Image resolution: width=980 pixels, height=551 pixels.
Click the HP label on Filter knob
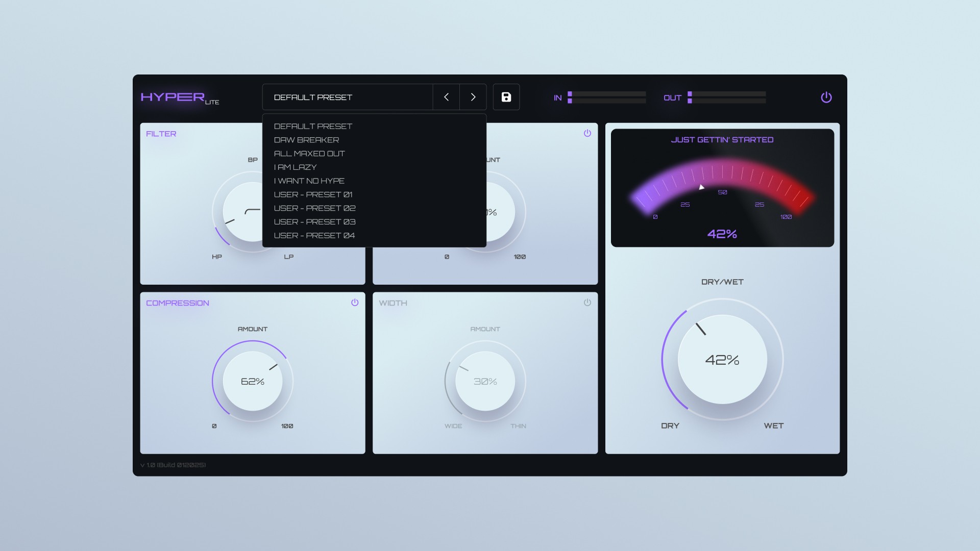click(x=217, y=257)
